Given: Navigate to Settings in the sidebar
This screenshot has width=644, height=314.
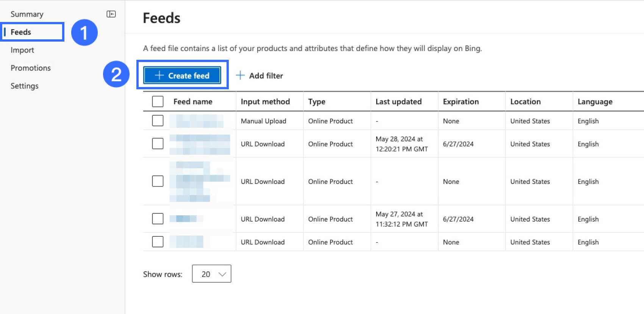Looking at the screenshot, I should coord(25,86).
